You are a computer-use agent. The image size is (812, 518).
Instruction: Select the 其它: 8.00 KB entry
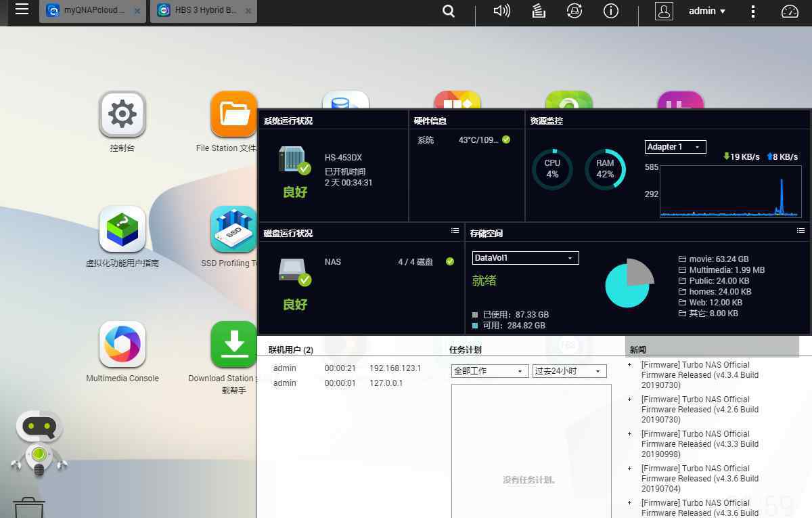click(708, 314)
